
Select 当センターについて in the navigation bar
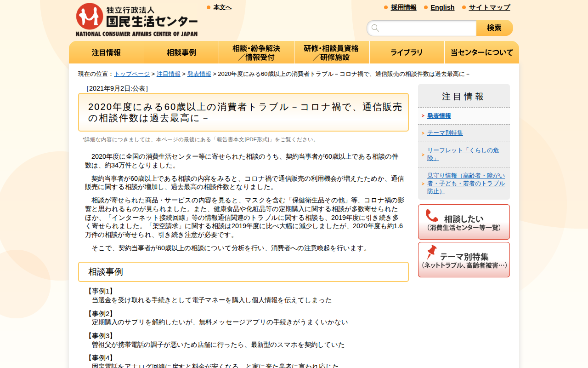(x=481, y=52)
